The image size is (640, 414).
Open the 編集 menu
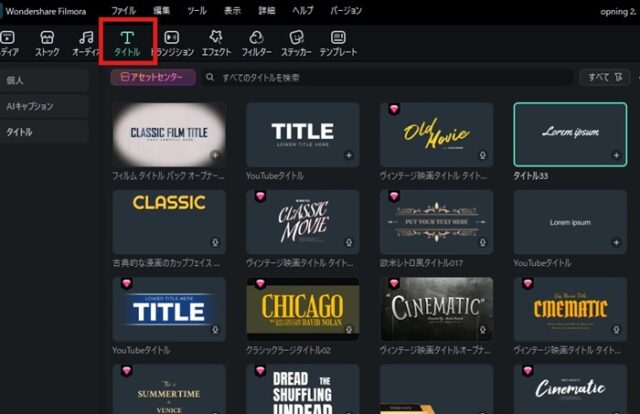160,10
